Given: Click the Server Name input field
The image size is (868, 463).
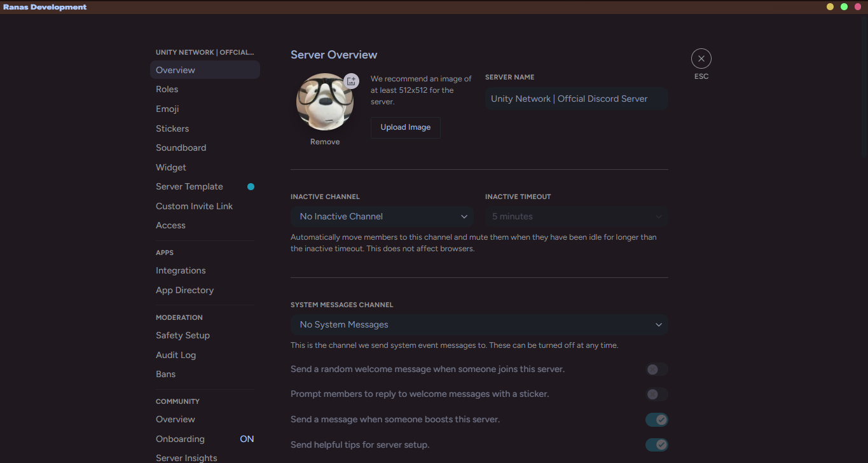Looking at the screenshot, I should click(x=577, y=99).
